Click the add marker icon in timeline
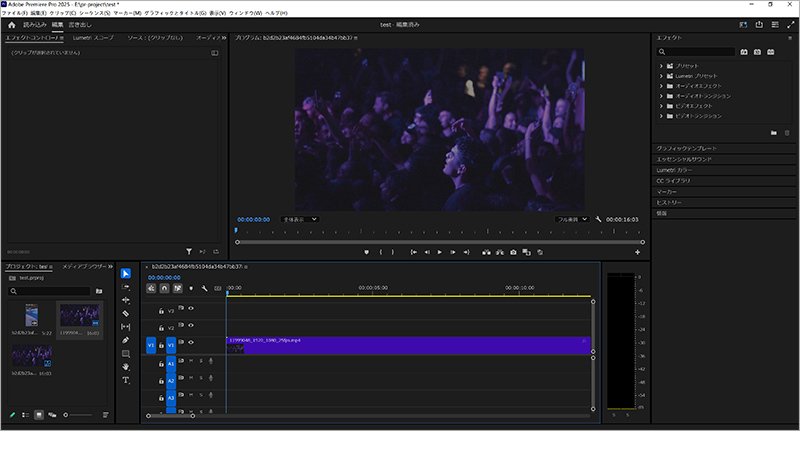 pos(191,288)
